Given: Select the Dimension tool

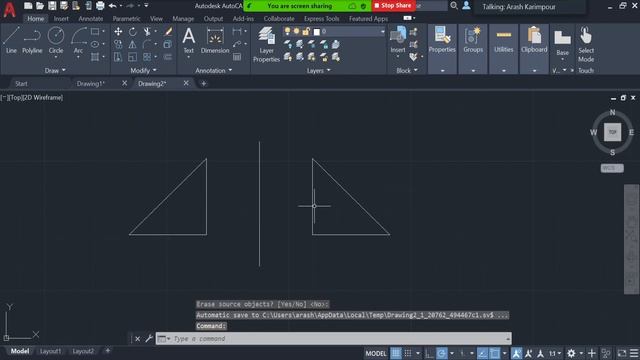Looking at the screenshot, I should click(x=215, y=40).
